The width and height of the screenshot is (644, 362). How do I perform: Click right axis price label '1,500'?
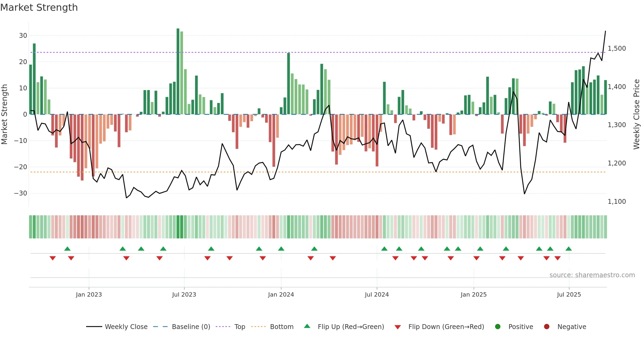pyautogui.click(x=617, y=49)
